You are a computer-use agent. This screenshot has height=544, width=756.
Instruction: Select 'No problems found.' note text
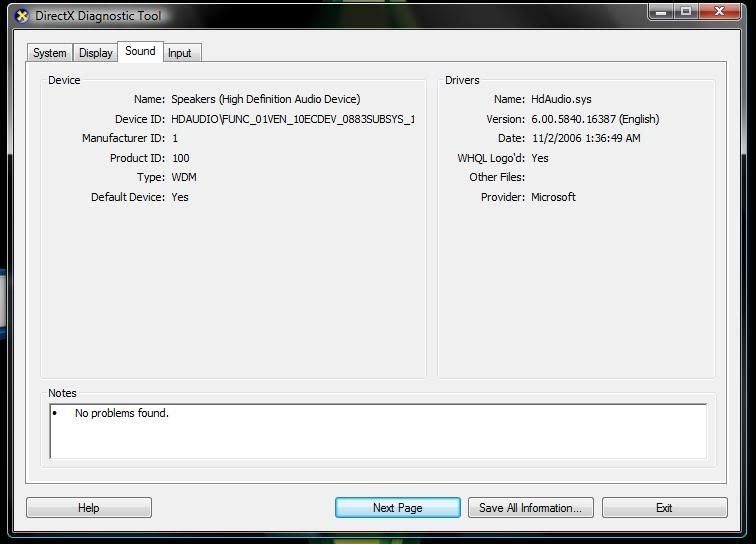click(122, 413)
